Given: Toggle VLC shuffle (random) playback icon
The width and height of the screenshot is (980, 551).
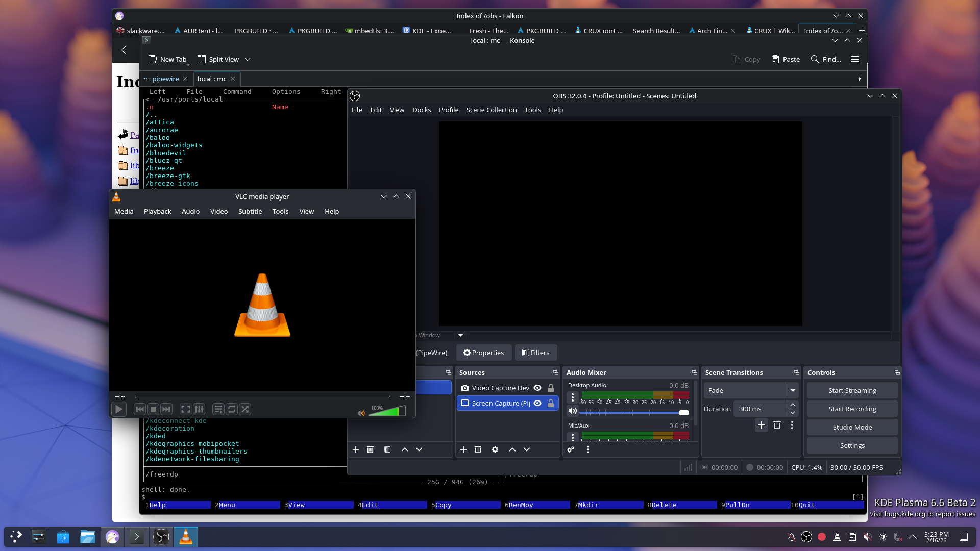Looking at the screenshot, I should 245,409.
